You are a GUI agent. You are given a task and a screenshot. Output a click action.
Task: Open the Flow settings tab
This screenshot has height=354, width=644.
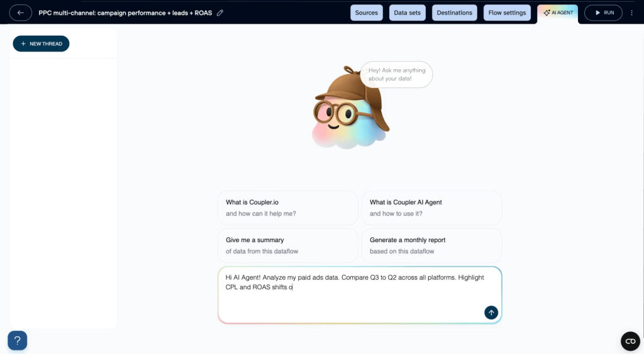pyautogui.click(x=507, y=13)
